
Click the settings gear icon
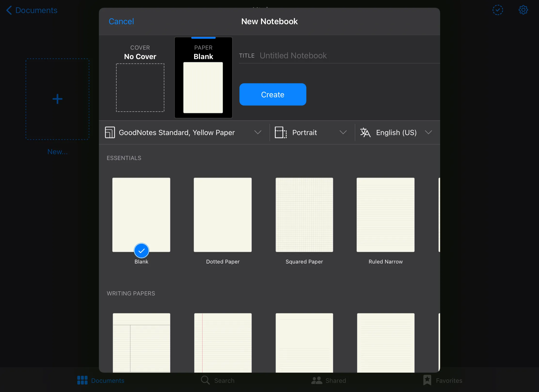pyautogui.click(x=523, y=10)
